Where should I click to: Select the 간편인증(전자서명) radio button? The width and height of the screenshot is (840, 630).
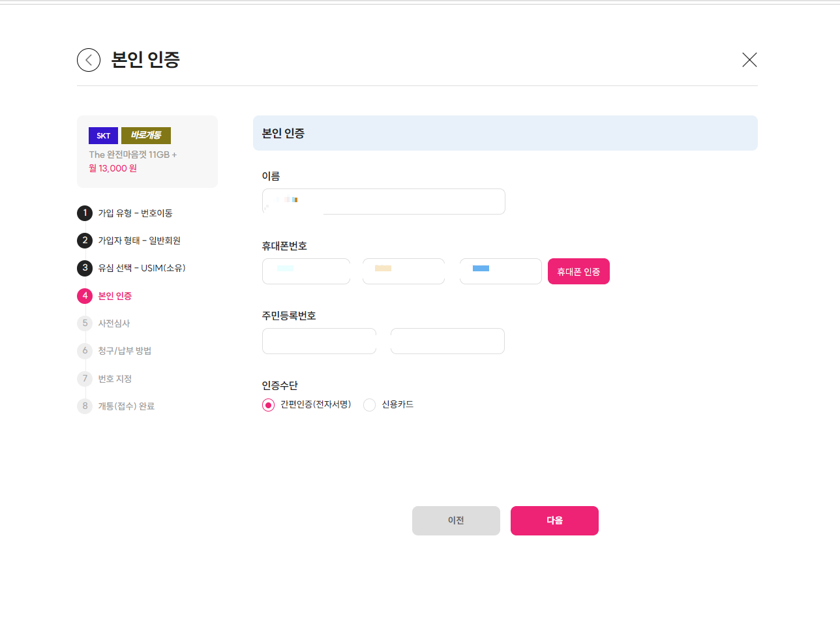267,405
